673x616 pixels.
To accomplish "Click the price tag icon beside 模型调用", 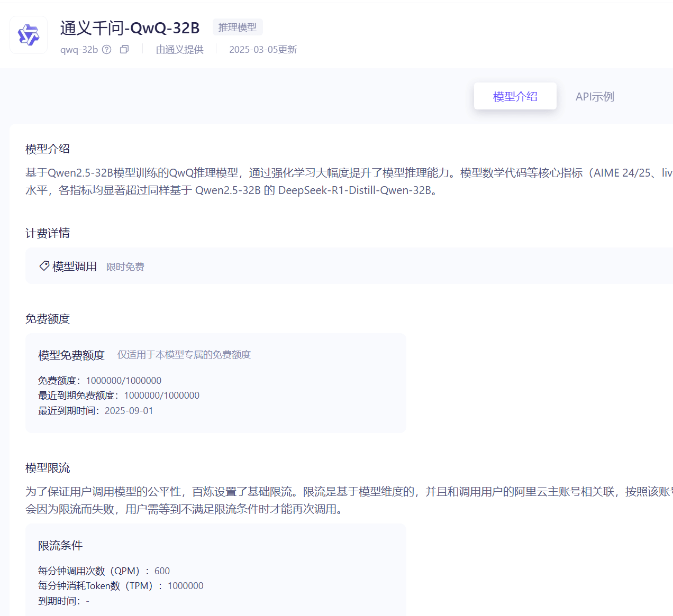I will click(x=44, y=266).
